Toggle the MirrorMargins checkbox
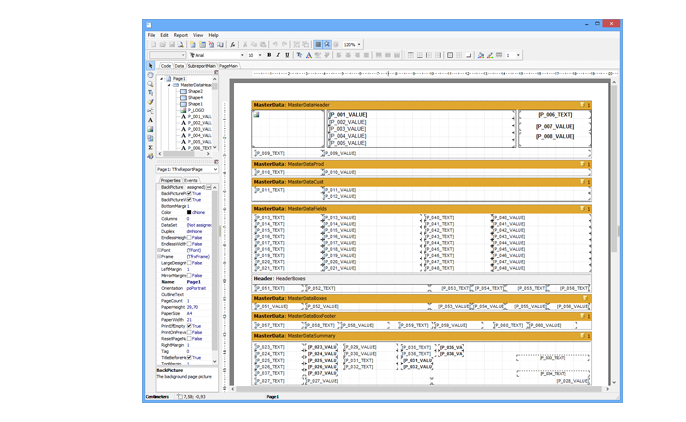The image size is (686, 422). (189, 275)
